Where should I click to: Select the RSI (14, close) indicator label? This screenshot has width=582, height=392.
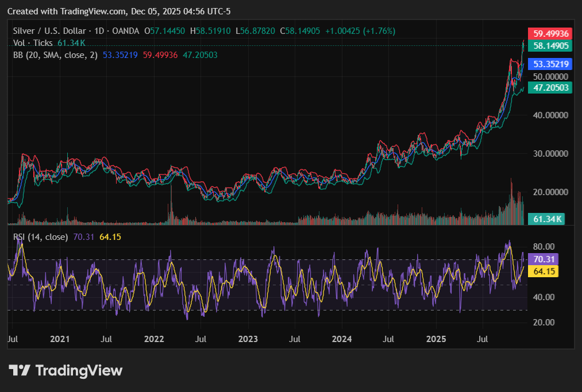(40, 236)
